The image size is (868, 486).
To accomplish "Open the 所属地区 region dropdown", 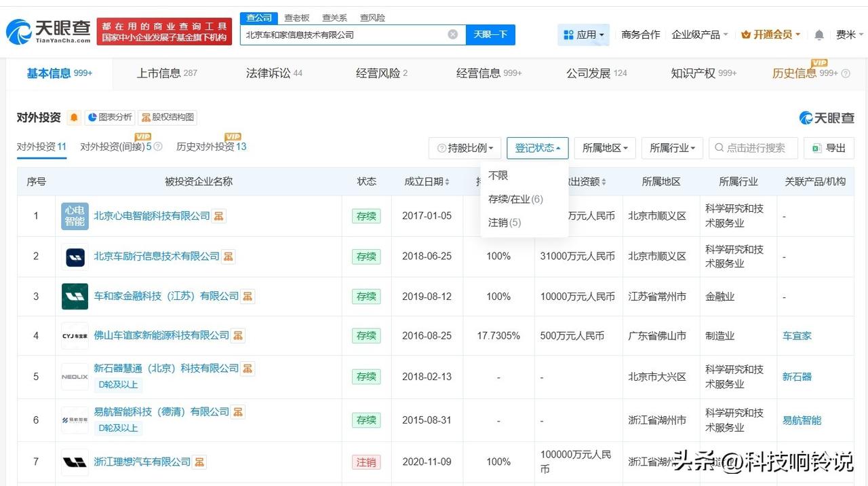I will 605,148.
